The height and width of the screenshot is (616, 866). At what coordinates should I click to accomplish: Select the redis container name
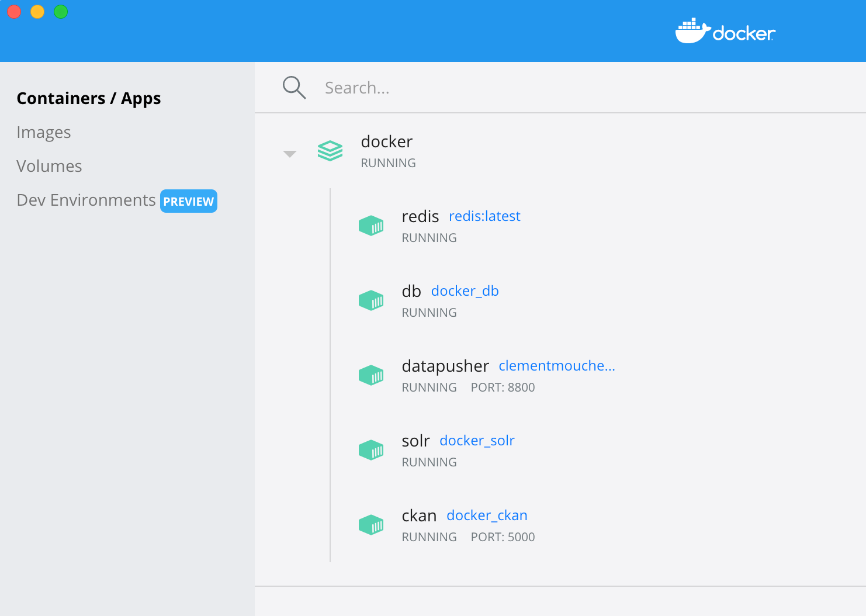pyautogui.click(x=420, y=216)
